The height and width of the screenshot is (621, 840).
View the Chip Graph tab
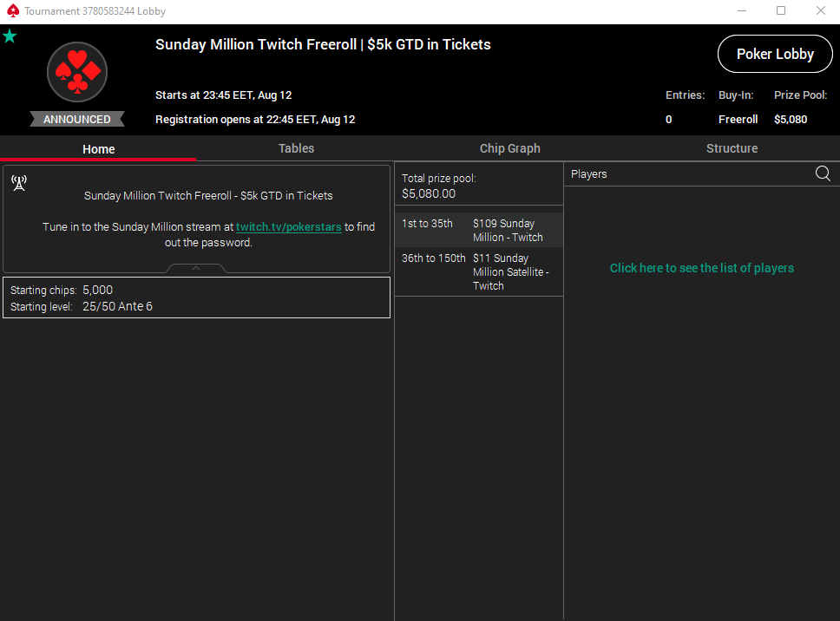pos(510,148)
